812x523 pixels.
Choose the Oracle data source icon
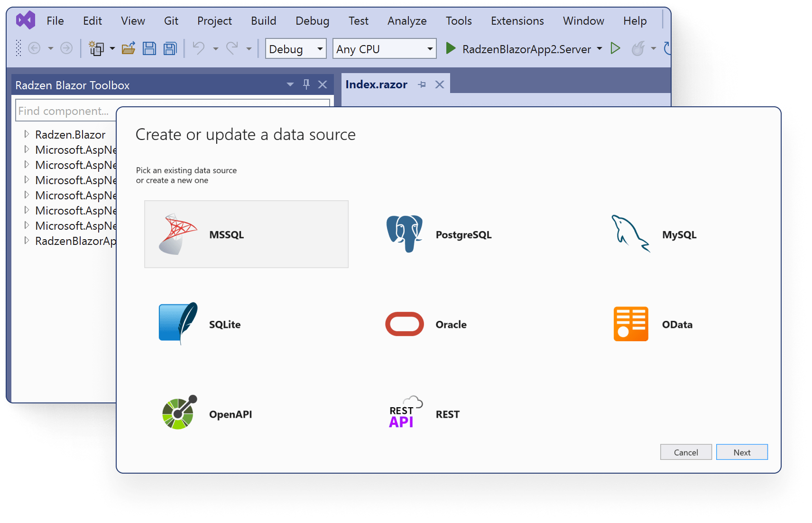(x=404, y=324)
